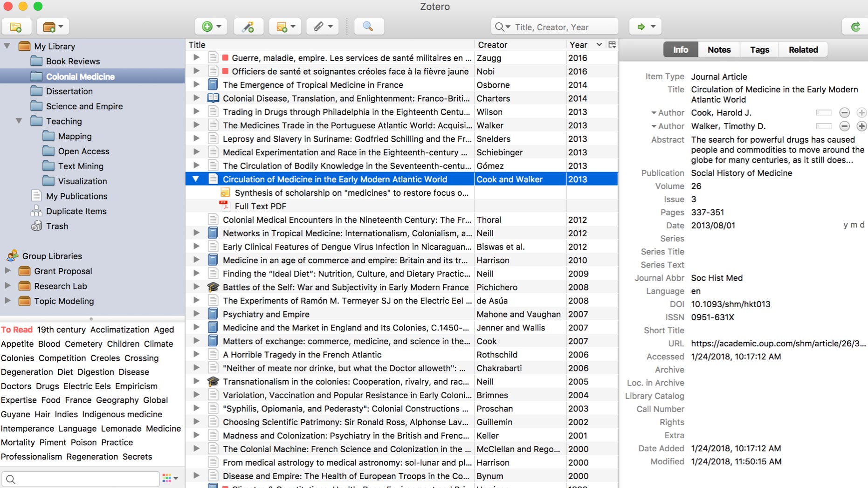
Task: Click the red tag square on Guerre, maladie row
Action: pos(225,58)
